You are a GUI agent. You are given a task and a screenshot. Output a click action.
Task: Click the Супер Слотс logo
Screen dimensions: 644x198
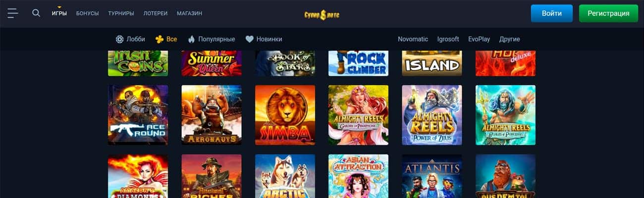coord(322,14)
